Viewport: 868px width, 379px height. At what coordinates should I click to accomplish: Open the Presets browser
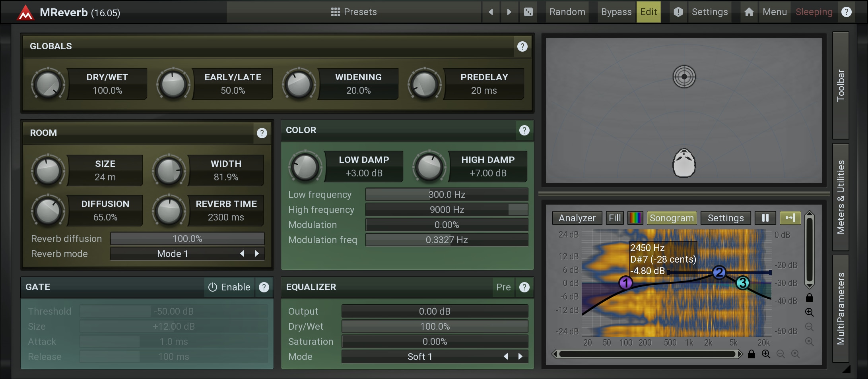[x=354, y=12]
